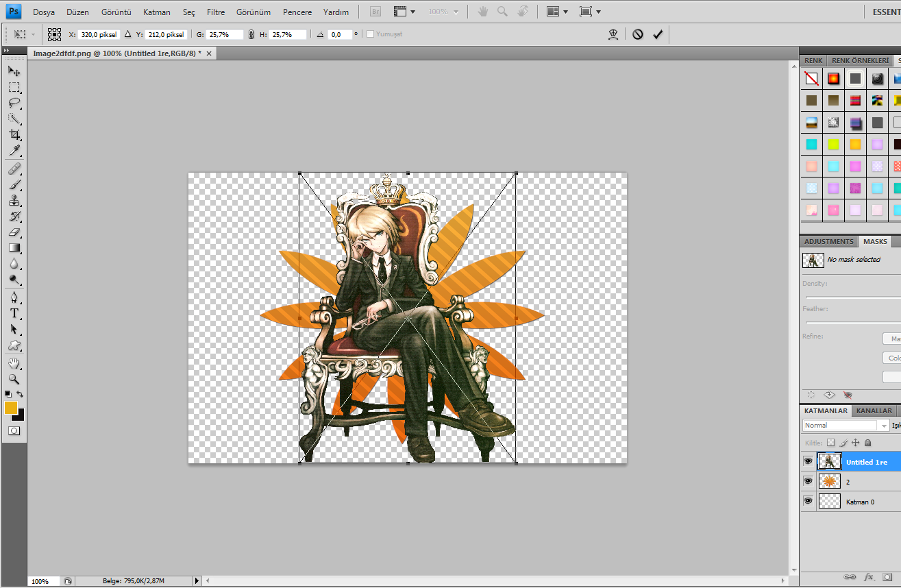The width and height of the screenshot is (901, 588).
Task: Select the Blur tool
Action: click(14, 264)
